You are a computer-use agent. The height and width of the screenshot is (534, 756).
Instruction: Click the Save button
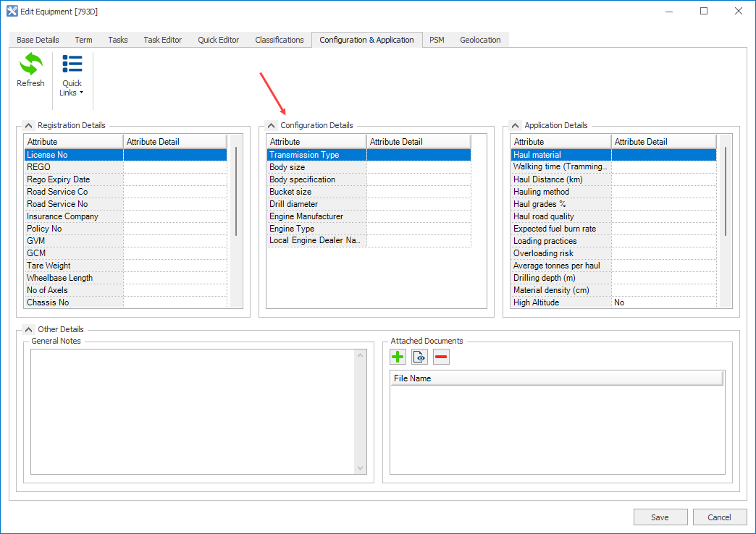pyautogui.click(x=660, y=517)
